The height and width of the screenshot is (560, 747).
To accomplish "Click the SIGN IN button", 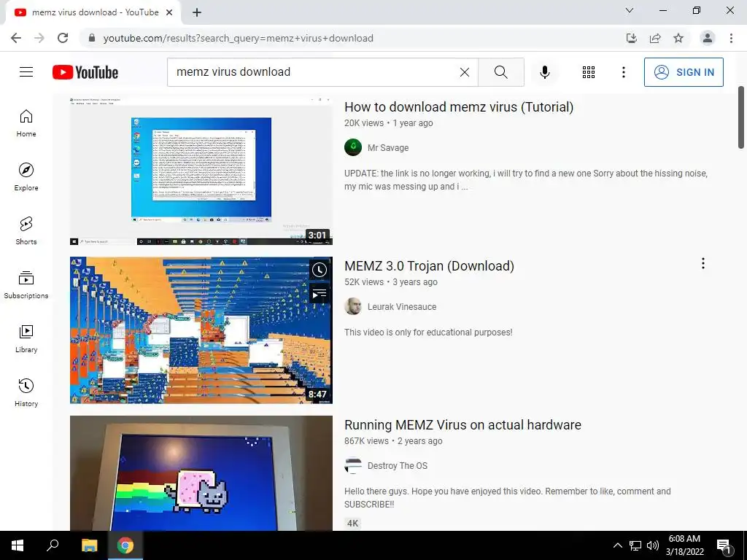I will coord(684,72).
